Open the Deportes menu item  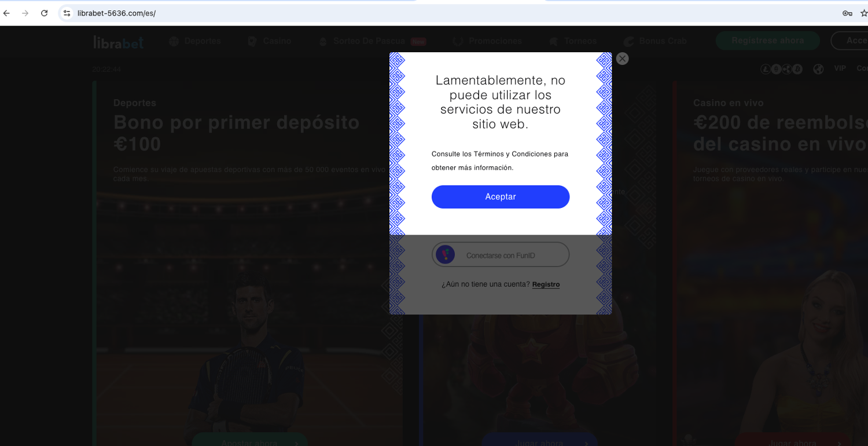(x=195, y=41)
